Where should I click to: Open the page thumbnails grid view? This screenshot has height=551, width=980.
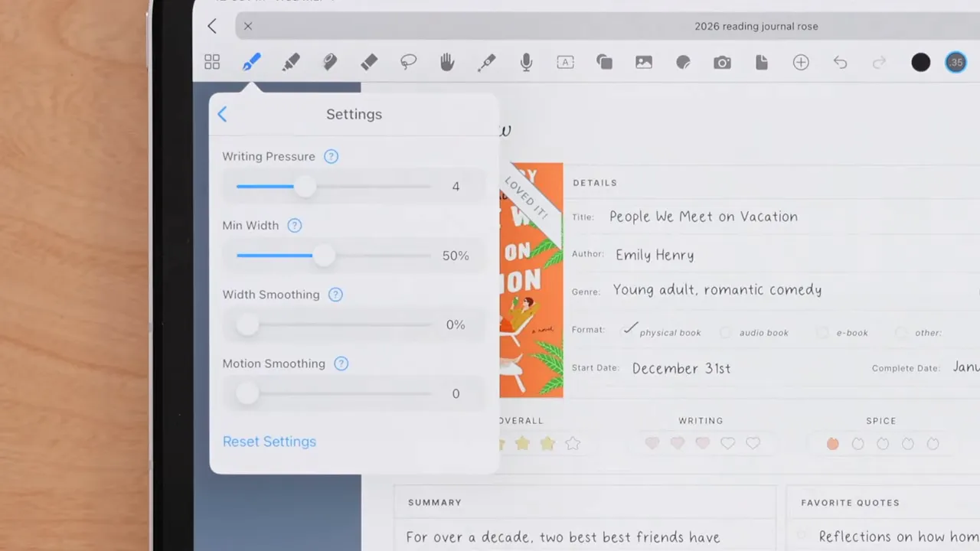coord(212,63)
